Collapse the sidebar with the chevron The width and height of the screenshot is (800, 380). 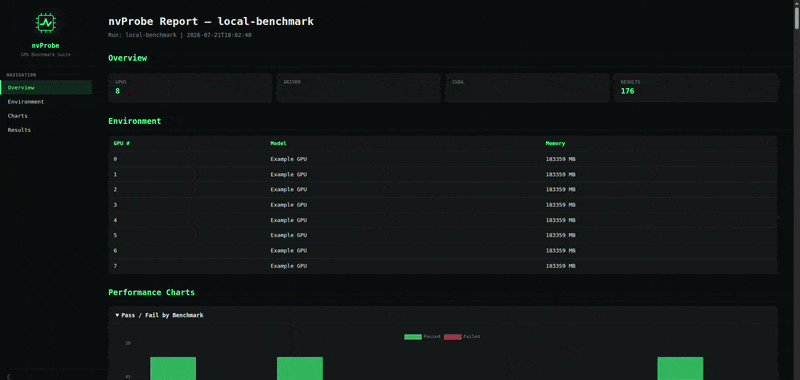point(9,376)
